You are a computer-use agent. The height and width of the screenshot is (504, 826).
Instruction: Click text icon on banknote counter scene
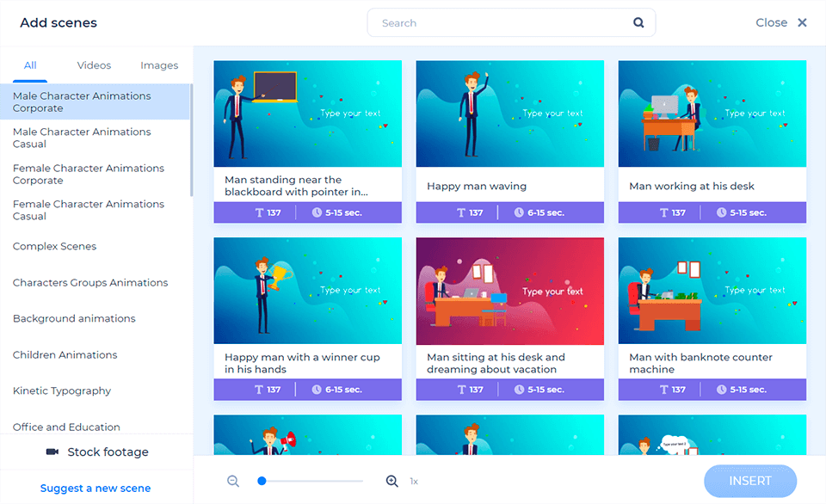click(662, 390)
